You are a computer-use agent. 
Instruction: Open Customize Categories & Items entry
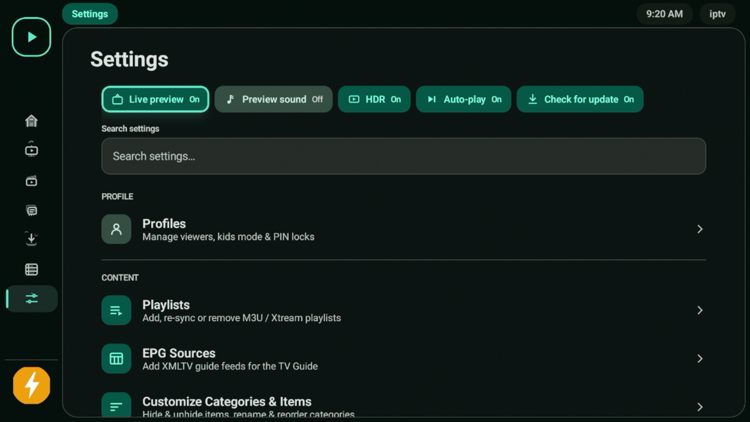click(404, 405)
